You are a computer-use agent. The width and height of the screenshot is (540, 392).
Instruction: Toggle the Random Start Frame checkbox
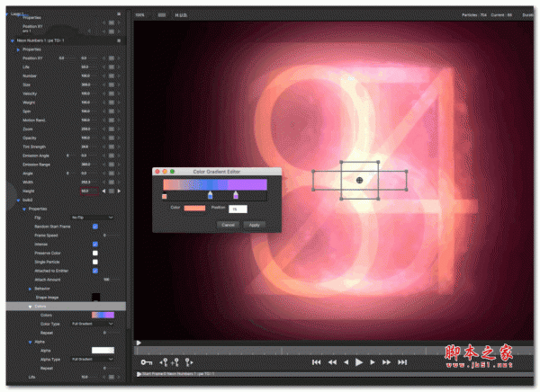95,227
